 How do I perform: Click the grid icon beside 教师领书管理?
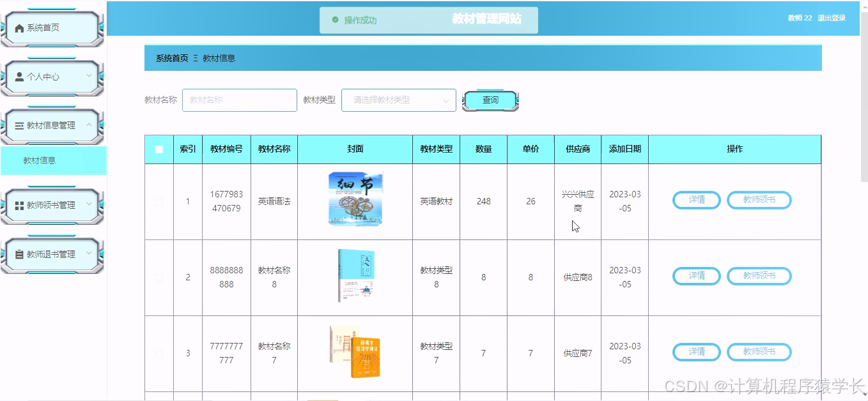19,206
